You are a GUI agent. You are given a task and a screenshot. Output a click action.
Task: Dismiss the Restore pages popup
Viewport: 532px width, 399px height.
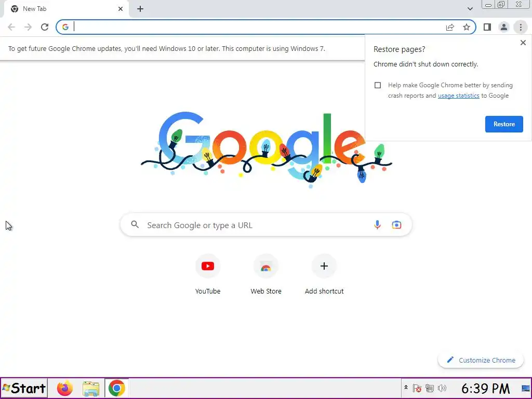[523, 43]
